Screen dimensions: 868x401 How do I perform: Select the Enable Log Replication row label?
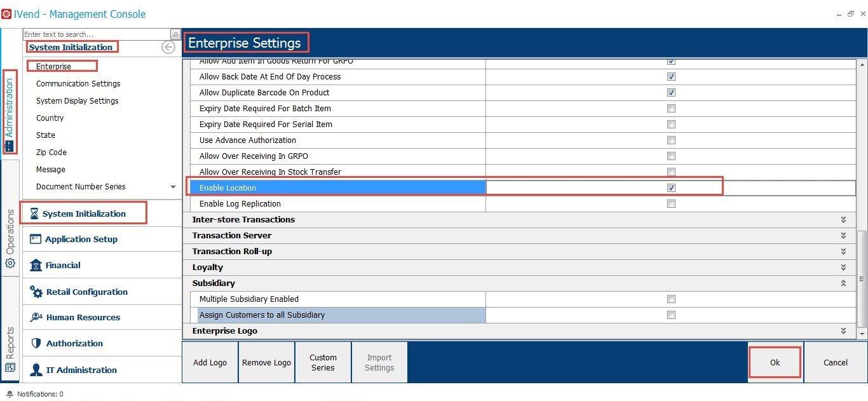pyautogui.click(x=240, y=203)
